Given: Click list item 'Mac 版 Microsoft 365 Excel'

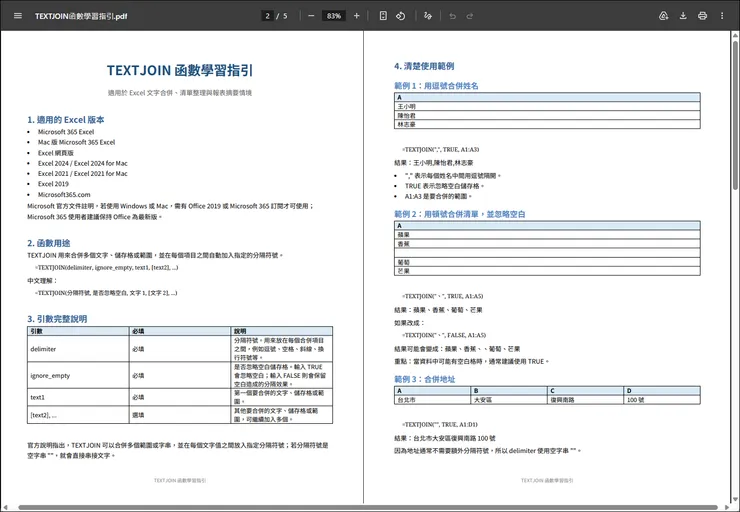Looking at the screenshot, I should coord(76,142).
